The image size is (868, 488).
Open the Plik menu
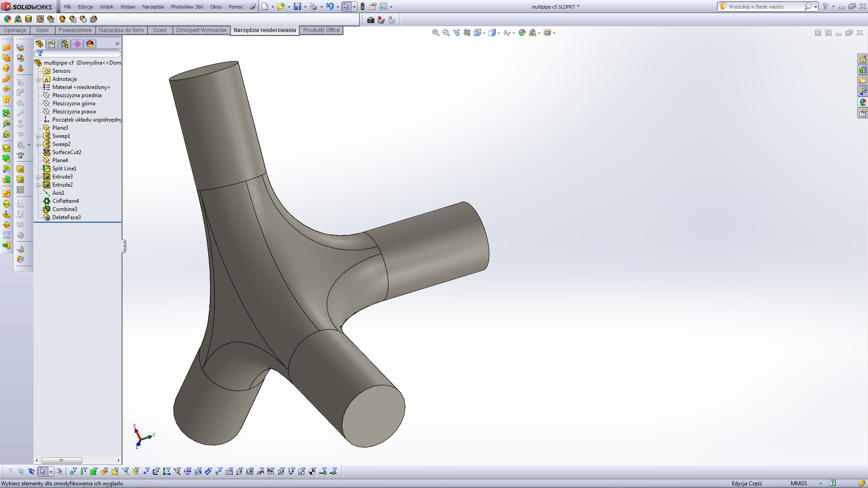coord(68,7)
